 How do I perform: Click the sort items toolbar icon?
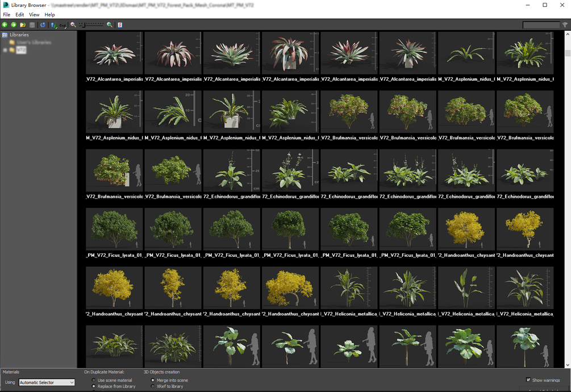click(x=53, y=24)
